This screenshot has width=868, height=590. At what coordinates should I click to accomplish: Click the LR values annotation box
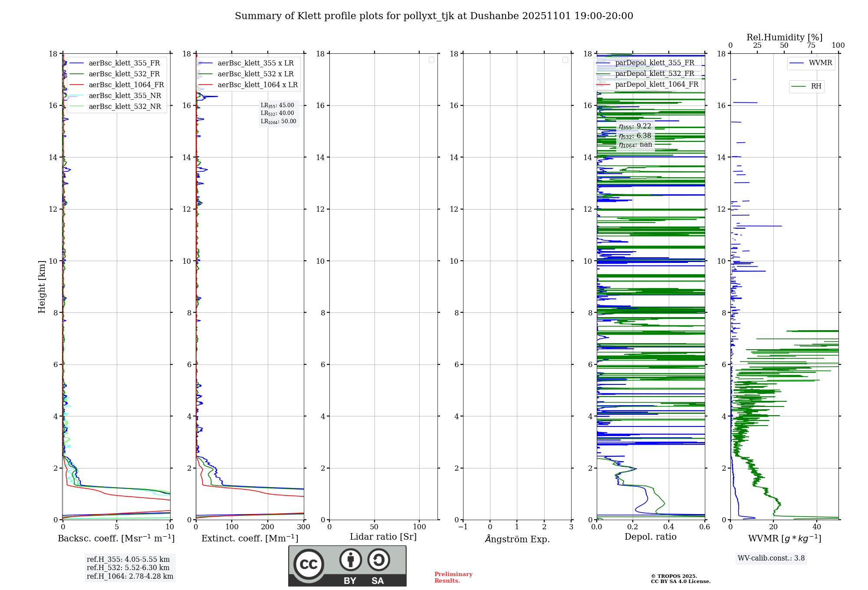point(278,113)
